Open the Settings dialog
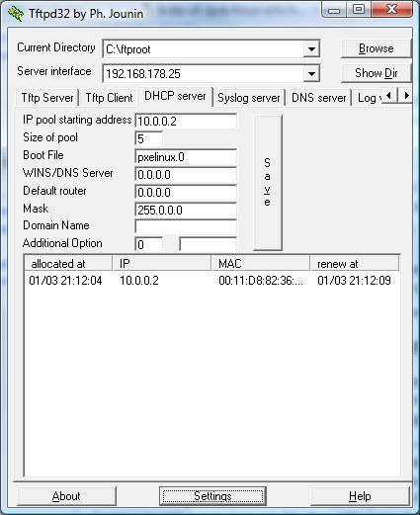The image size is (420, 515). coord(212,496)
